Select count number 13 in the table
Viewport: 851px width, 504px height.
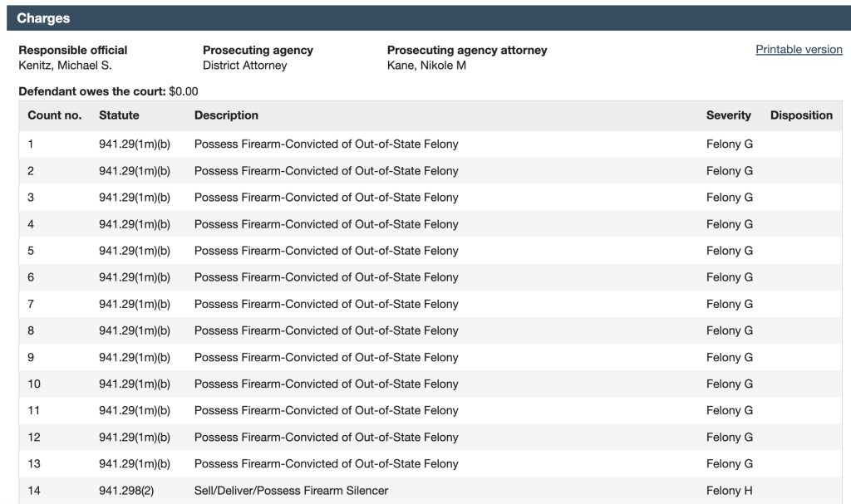(x=34, y=464)
